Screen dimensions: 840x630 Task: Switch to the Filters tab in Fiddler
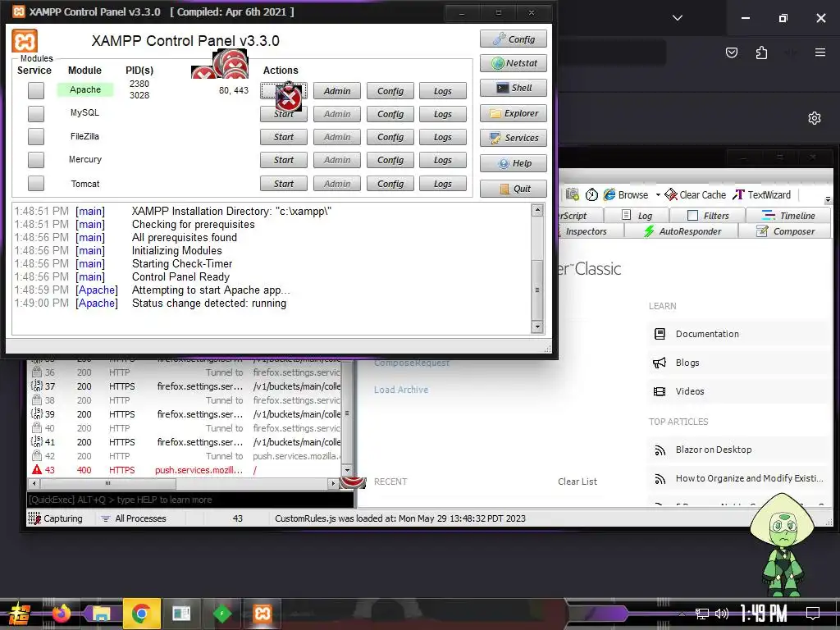coord(708,216)
